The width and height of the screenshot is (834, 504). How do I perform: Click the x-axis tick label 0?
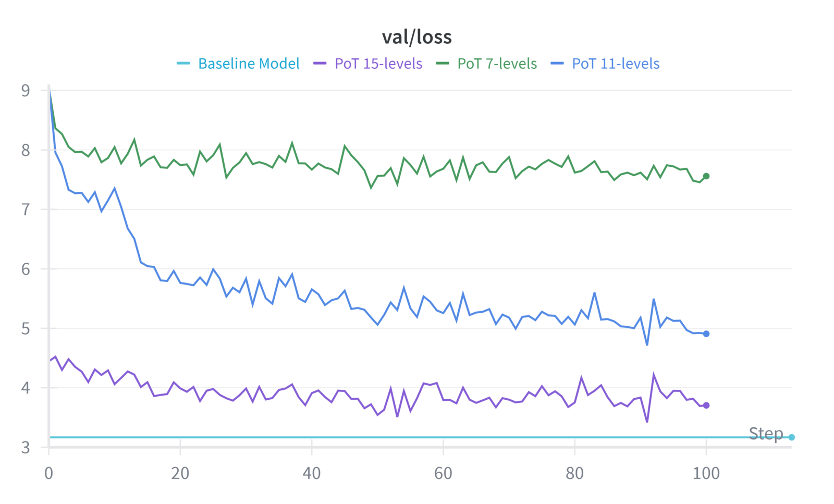(49, 473)
